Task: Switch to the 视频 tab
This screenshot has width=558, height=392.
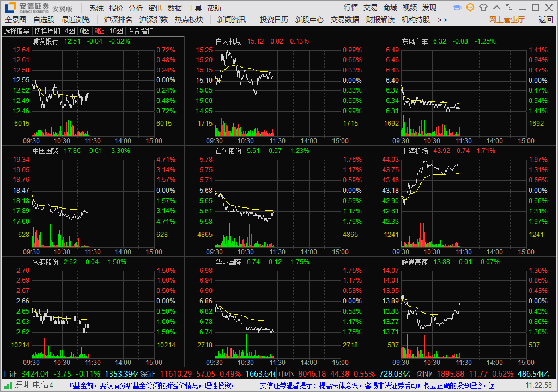Action: click(x=410, y=8)
